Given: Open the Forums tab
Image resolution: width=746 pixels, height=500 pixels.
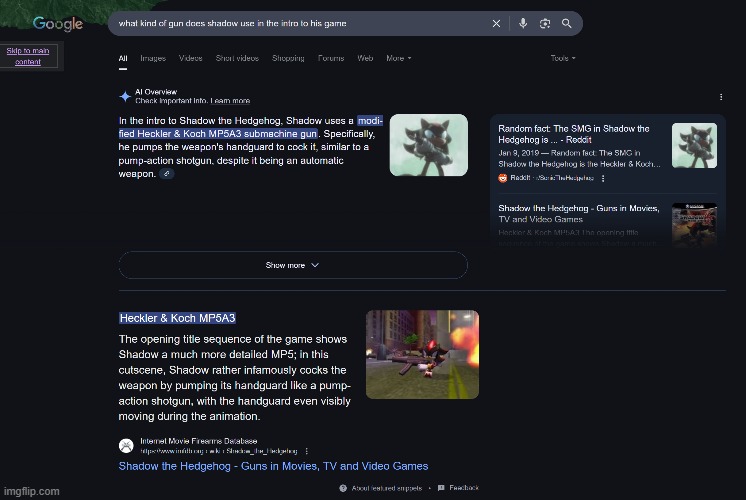Looking at the screenshot, I should click(x=331, y=58).
